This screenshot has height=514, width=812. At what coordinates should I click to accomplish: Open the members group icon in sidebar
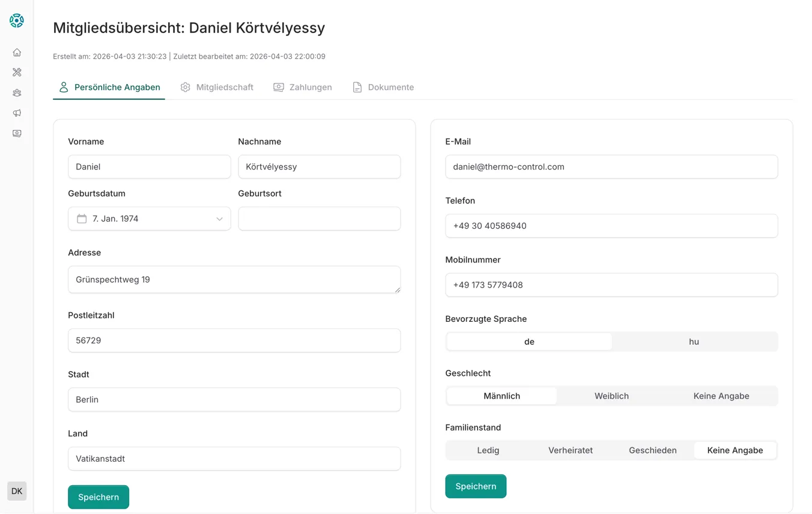[17, 92]
